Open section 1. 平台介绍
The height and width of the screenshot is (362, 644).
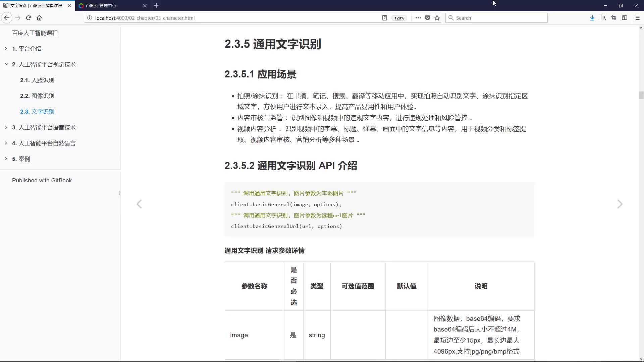pyautogui.click(x=27, y=49)
